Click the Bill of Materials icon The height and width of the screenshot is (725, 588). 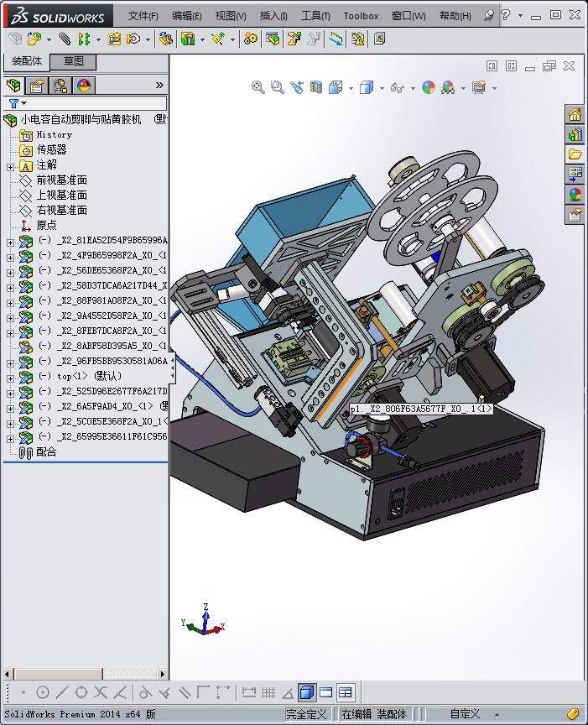(273, 39)
